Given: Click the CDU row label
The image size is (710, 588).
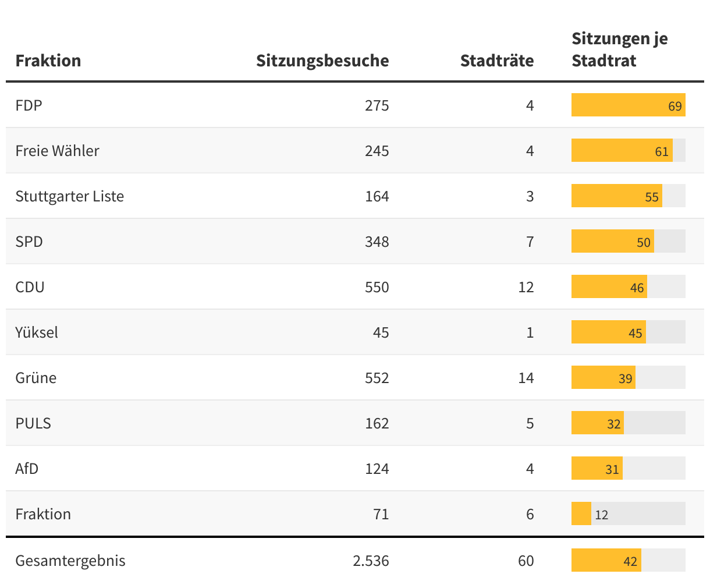Looking at the screenshot, I should point(30,287).
